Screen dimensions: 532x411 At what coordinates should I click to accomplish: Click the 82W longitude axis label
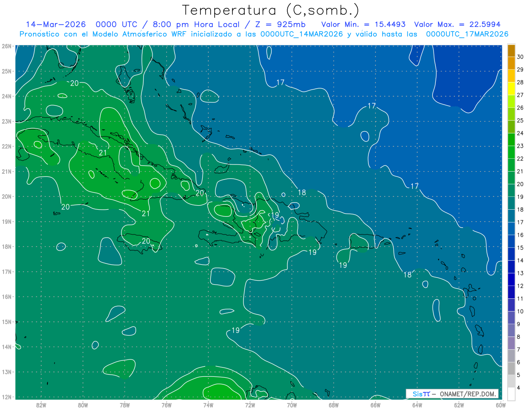[x=41, y=405]
